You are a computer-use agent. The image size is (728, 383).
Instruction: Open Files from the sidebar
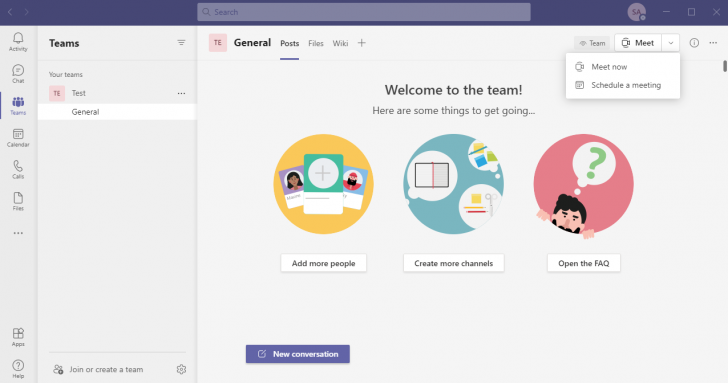coord(18,202)
